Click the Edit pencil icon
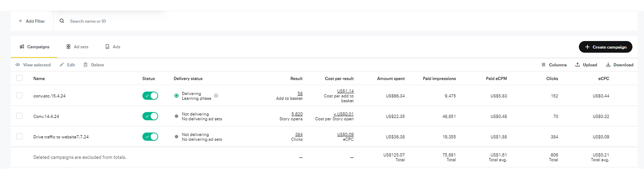Viewport: 644px width, 179px height. point(62,65)
